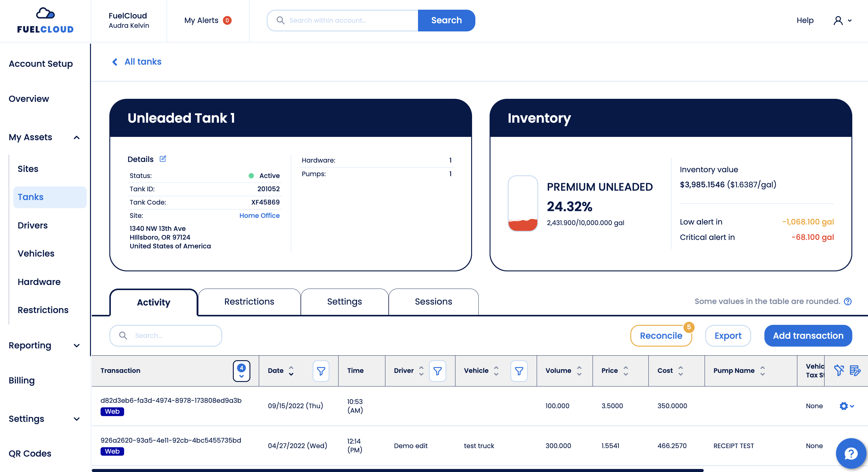This screenshot has height=472, width=868.
Task: Click the gear icon on first transaction row
Action: [x=844, y=406]
